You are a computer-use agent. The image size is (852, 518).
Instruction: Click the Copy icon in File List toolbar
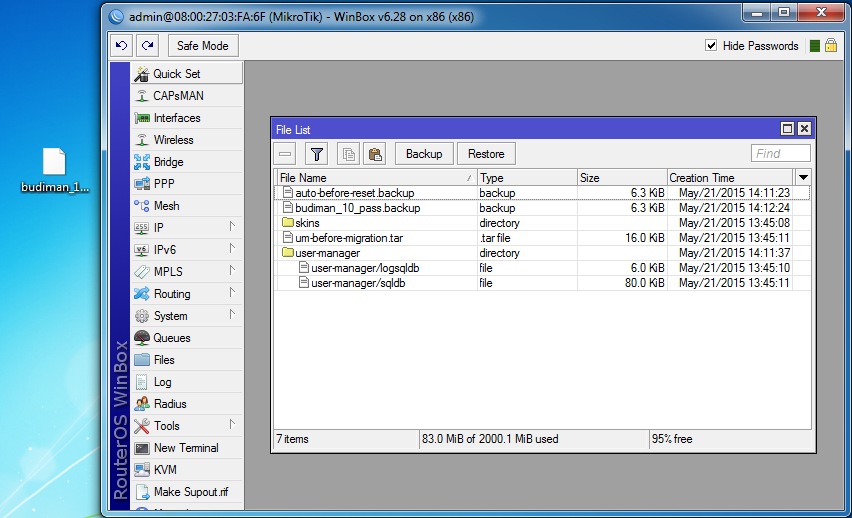[348, 154]
